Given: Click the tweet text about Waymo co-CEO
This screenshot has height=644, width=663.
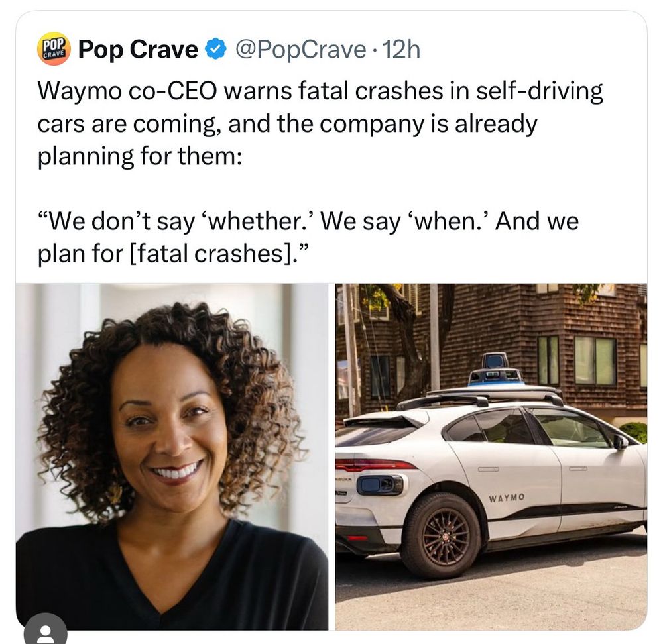Looking at the screenshot, I should click(x=320, y=123).
